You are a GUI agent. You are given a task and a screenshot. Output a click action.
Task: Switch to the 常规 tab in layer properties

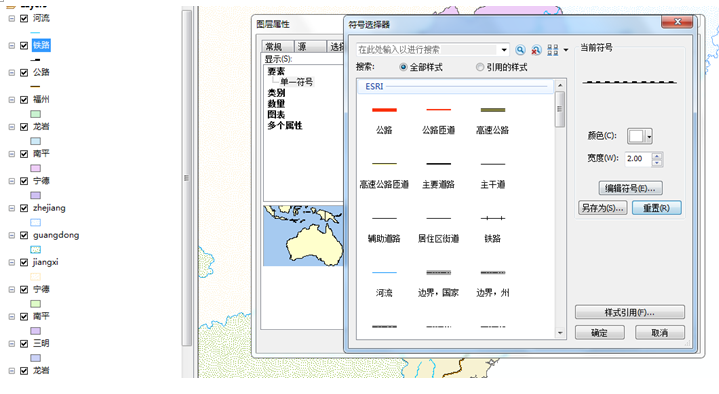(277, 47)
